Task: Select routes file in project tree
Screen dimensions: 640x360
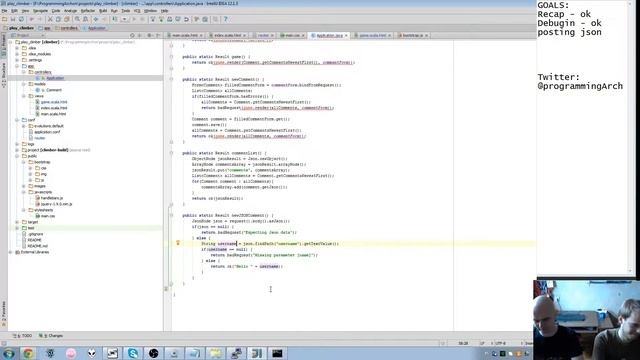Action: tap(40, 138)
